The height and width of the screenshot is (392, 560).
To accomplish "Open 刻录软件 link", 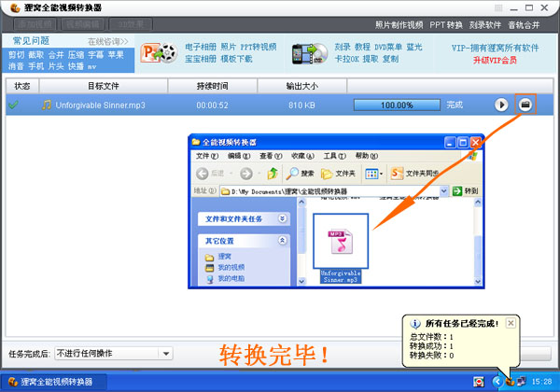I will 485,25.
